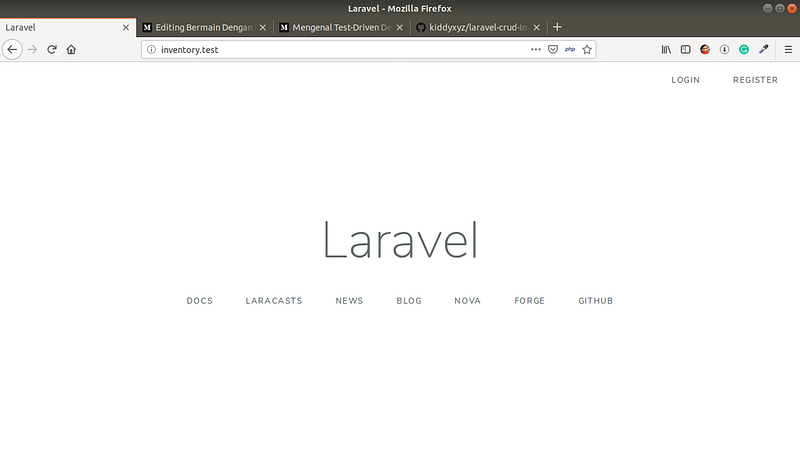This screenshot has height=451, width=800.
Task: Open the GITHUB link
Action: (595, 301)
